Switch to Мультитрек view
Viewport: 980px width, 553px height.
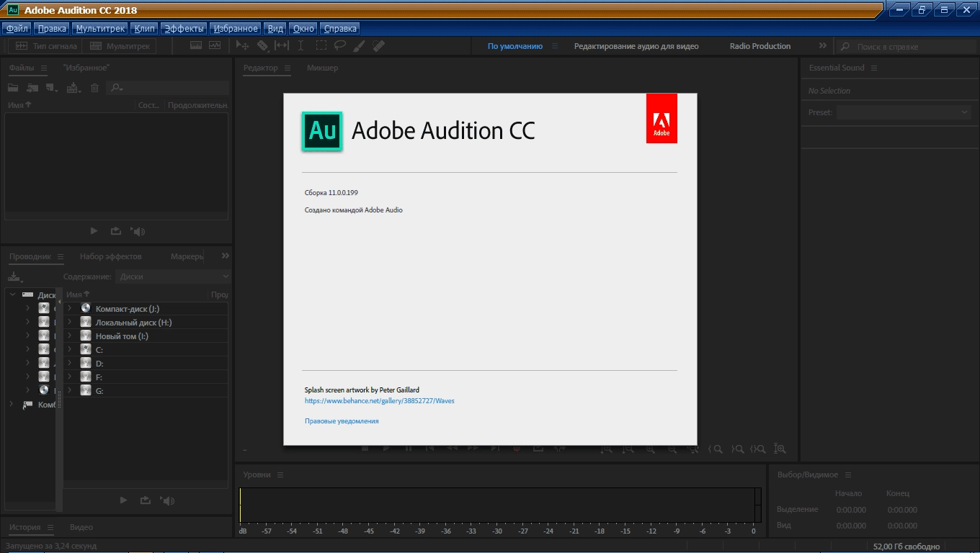pos(119,46)
